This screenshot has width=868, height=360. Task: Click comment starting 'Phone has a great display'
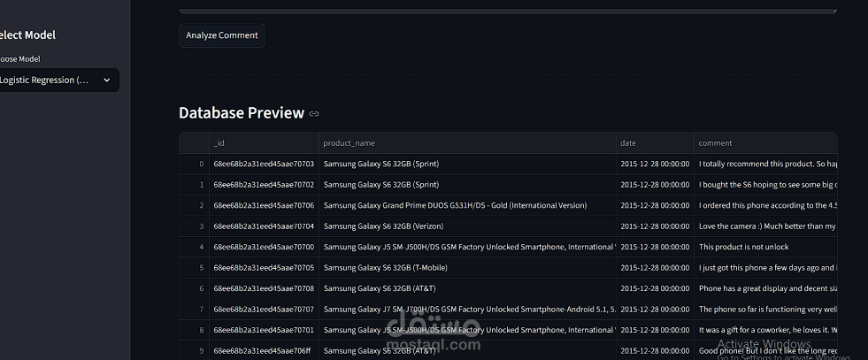765,288
